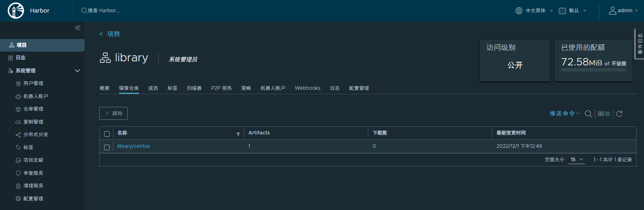The image size is (644, 210).
Task: Toggle the select-all repositories checkbox
Action: 107,134
